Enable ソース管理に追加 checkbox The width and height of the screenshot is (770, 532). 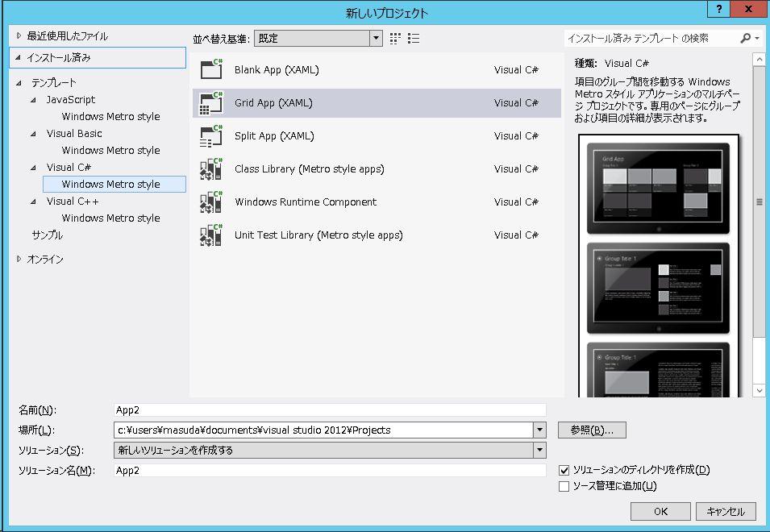pyautogui.click(x=564, y=486)
